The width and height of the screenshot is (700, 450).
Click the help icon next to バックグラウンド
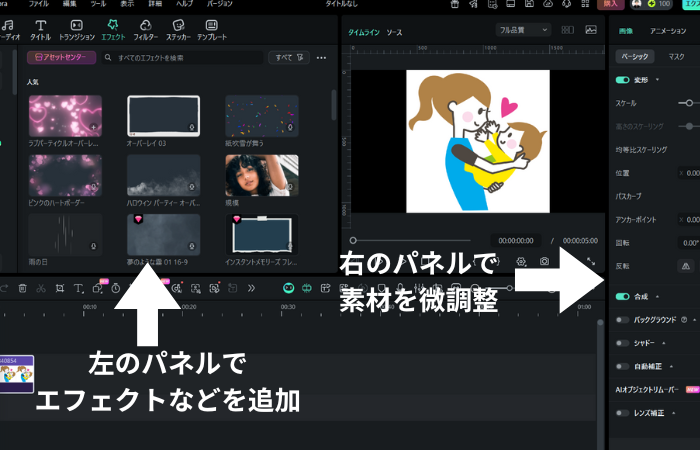click(x=684, y=320)
